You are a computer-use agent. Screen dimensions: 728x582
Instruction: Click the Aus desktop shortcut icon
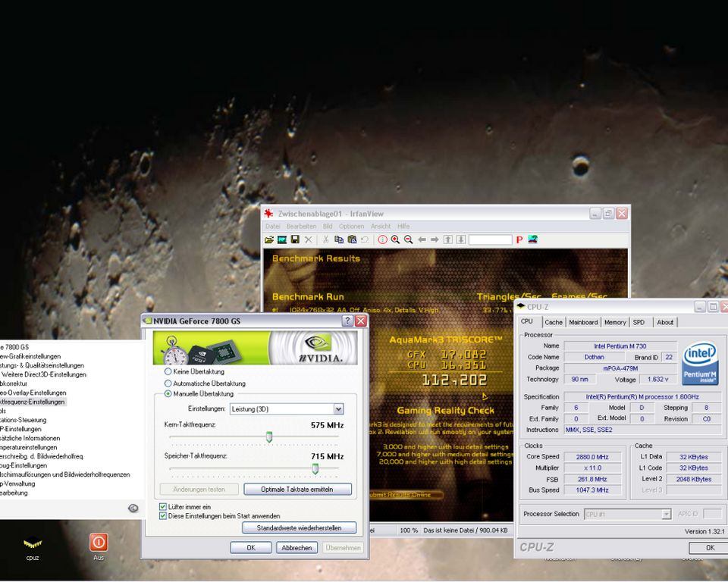[x=99, y=546]
